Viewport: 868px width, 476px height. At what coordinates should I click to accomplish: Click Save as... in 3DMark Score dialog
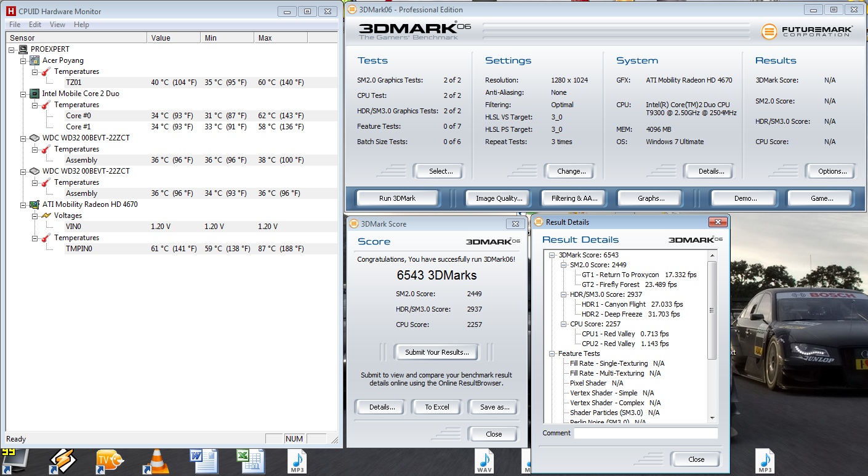click(x=494, y=407)
